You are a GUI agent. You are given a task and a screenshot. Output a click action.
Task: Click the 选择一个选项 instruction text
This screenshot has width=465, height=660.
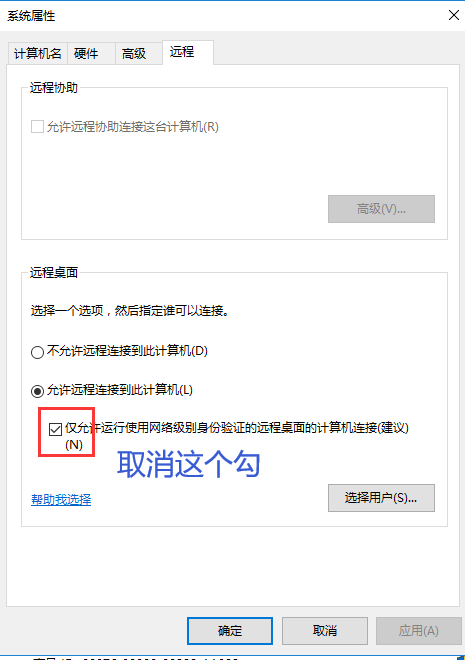tap(130, 311)
